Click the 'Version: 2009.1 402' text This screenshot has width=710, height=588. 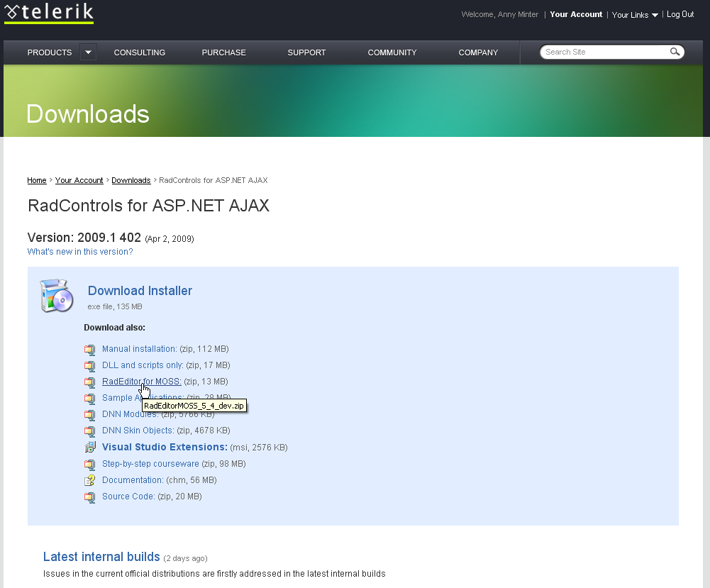click(x=84, y=238)
